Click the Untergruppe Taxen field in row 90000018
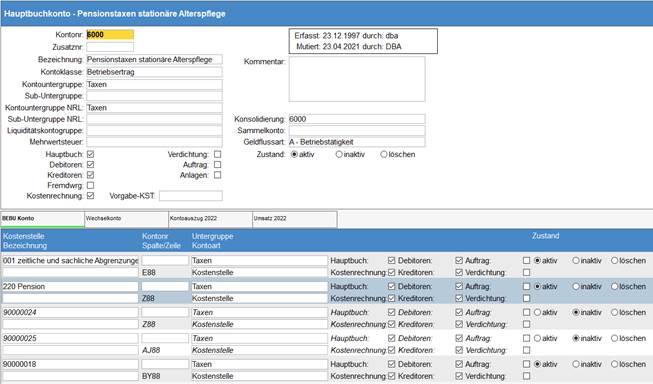The width and height of the screenshot is (653, 384). click(x=259, y=364)
